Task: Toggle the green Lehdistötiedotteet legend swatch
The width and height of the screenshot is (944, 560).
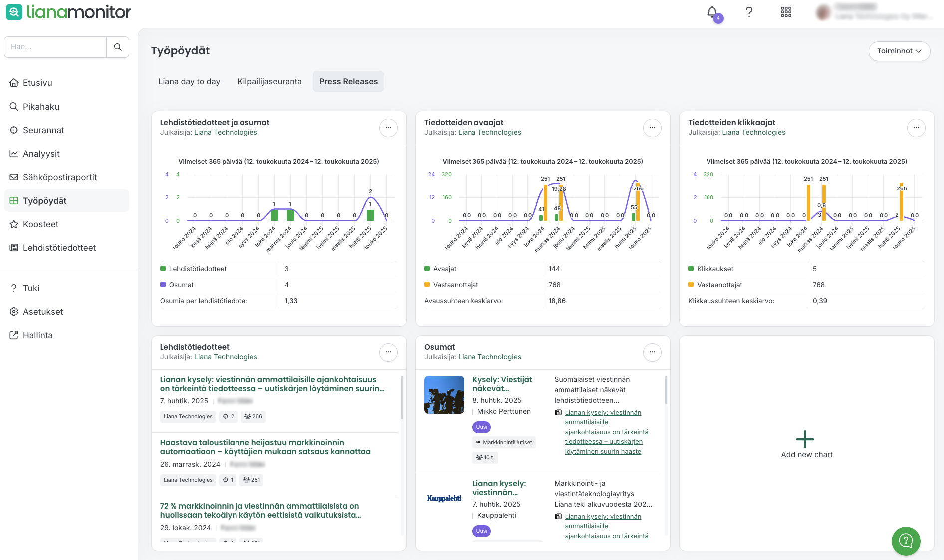Action: pos(163,269)
